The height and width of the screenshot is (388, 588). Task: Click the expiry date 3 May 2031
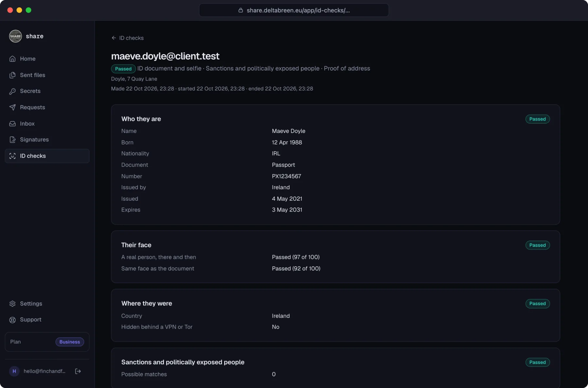pos(287,210)
